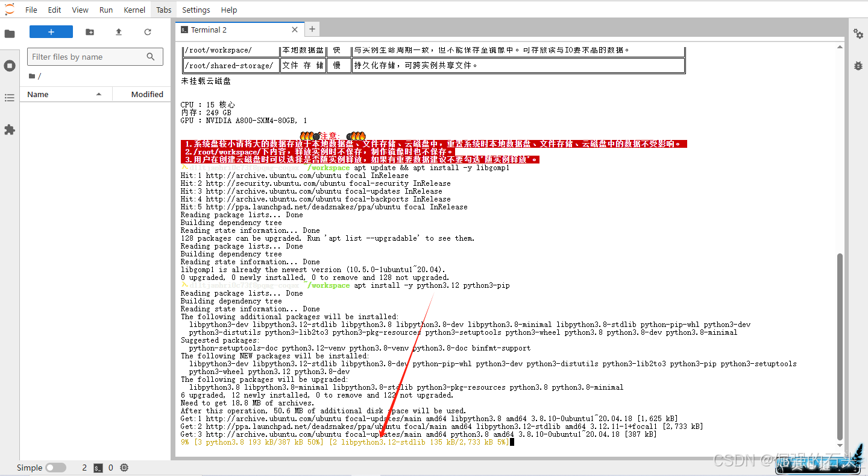Click the blue New Launcher button
Screen dimensions: 868x476
[51, 32]
